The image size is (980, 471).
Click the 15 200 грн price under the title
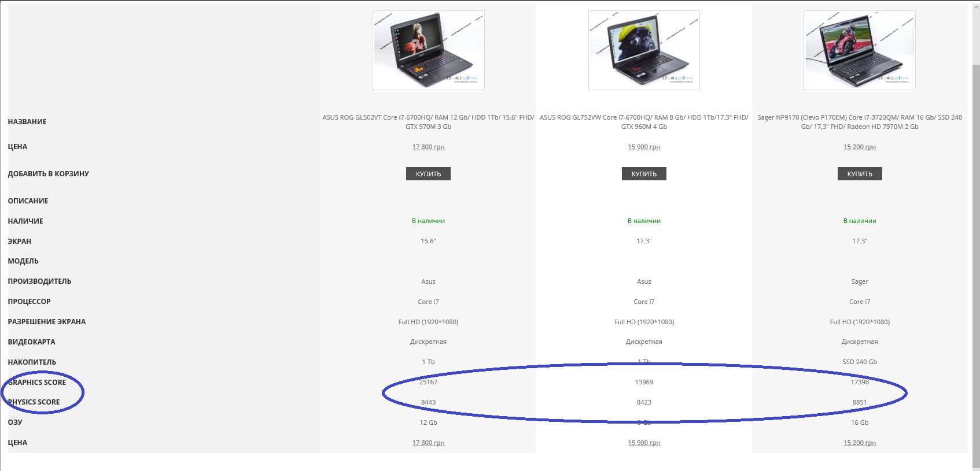pos(860,147)
